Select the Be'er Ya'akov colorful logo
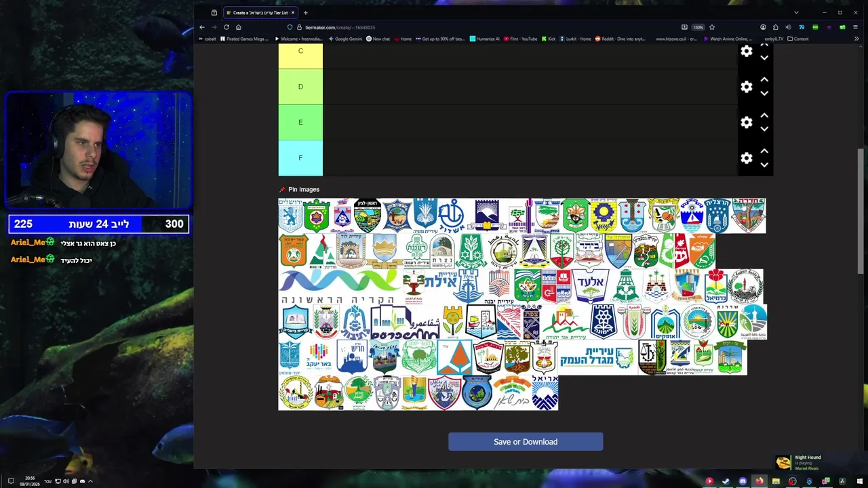The image size is (868, 488). coord(318,357)
